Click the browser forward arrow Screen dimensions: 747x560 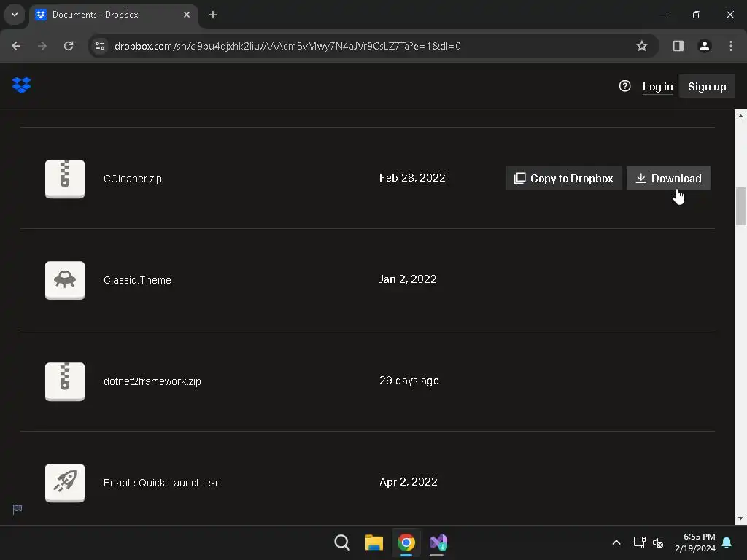pos(42,46)
